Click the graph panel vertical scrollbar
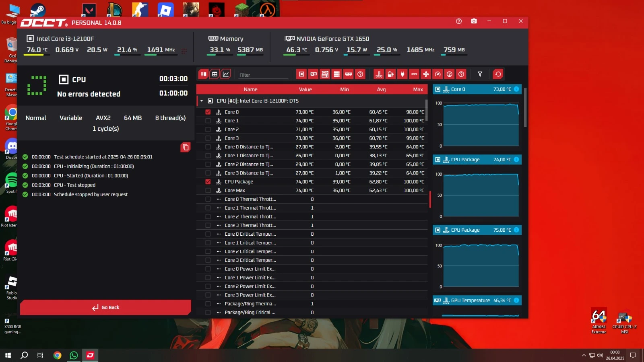The width and height of the screenshot is (644, 362). click(525, 107)
